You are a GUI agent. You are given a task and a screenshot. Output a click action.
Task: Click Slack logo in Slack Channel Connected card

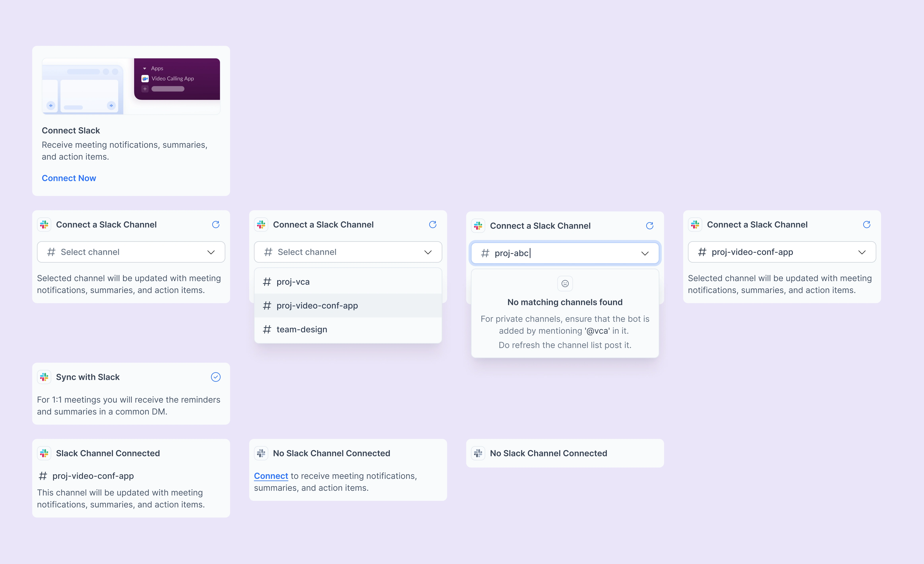(44, 453)
